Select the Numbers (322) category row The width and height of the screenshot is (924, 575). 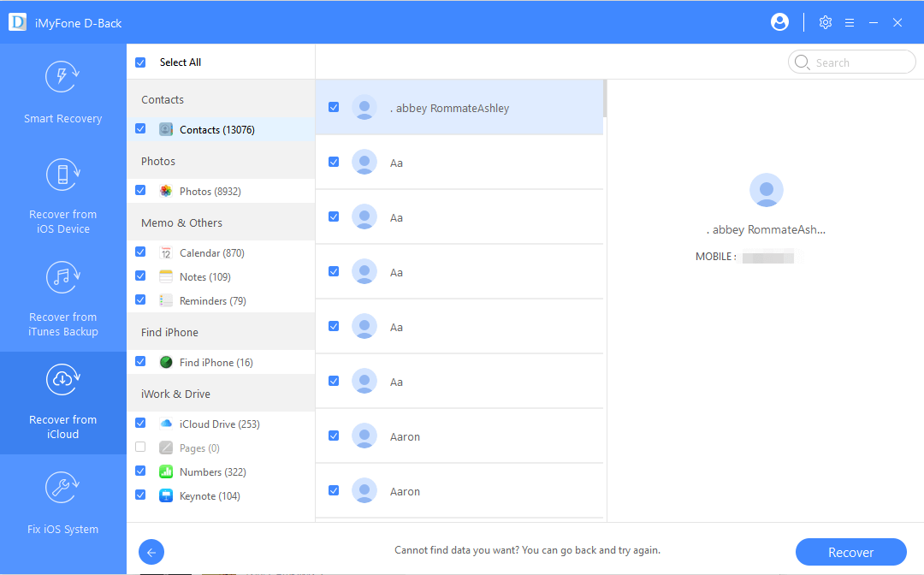[221, 471]
